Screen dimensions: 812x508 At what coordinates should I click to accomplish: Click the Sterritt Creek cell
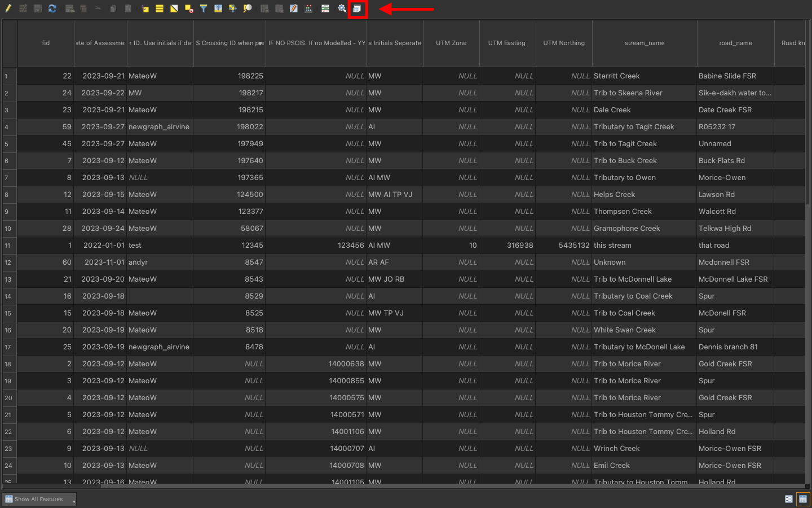(645, 76)
